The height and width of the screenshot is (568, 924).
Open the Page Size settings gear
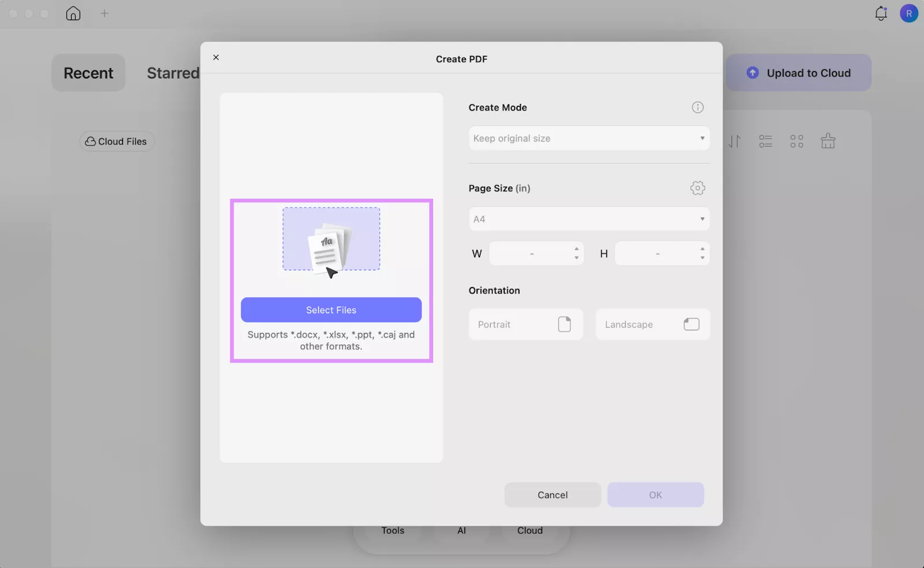(698, 188)
